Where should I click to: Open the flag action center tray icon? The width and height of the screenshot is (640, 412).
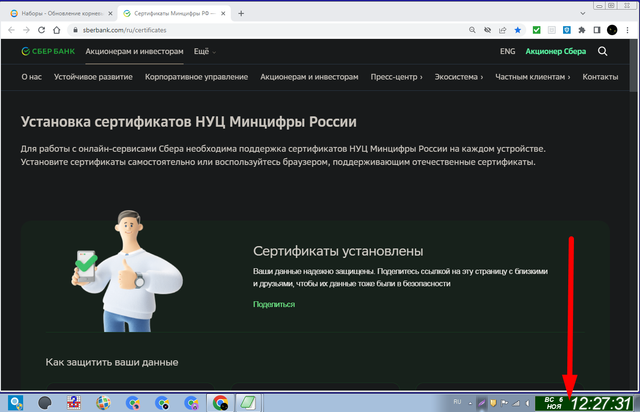click(x=504, y=403)
